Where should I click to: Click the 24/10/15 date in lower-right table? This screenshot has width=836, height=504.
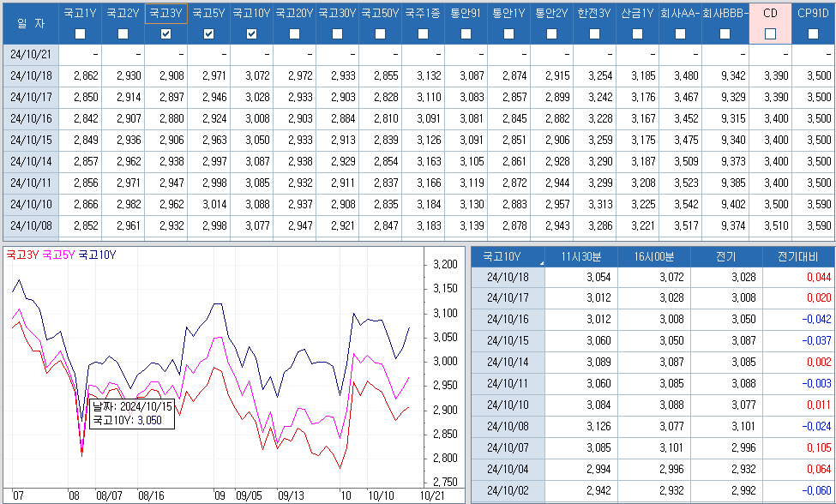point(508,339)
